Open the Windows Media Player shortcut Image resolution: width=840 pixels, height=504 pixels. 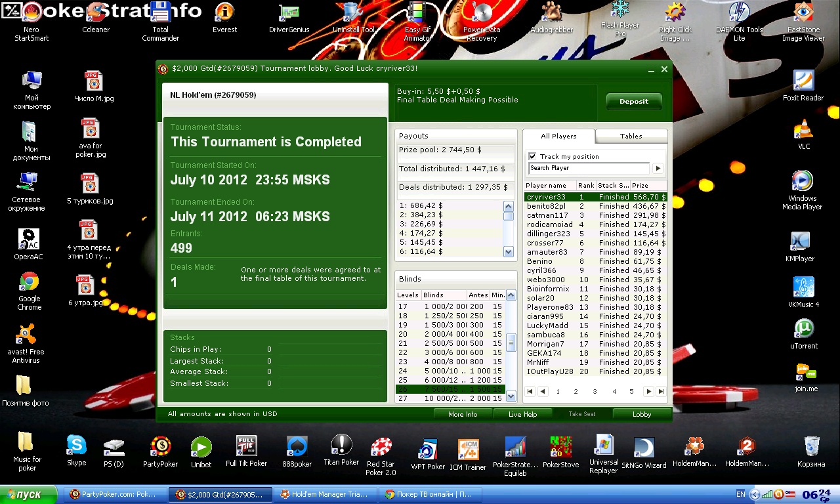pos(802,191)
